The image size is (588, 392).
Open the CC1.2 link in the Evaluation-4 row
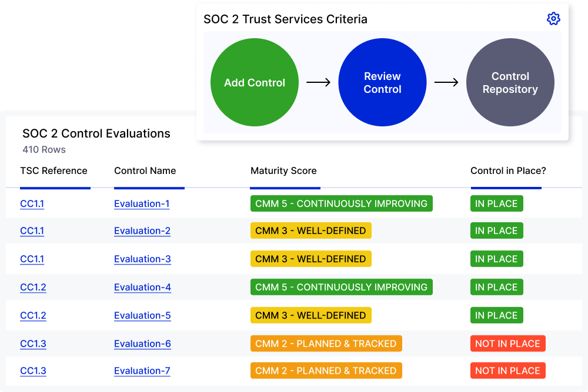[33, 287]
